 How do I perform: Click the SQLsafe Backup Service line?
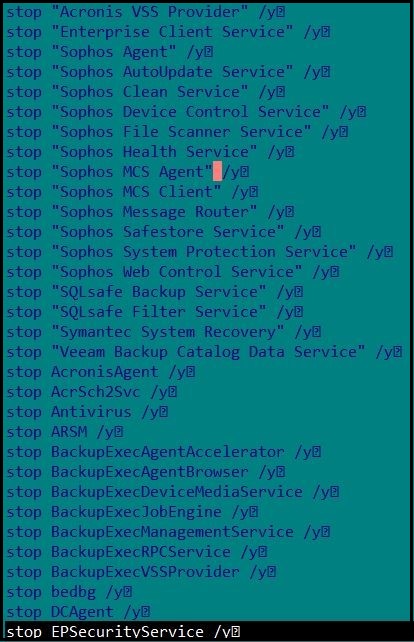click(x=155, y=292)
